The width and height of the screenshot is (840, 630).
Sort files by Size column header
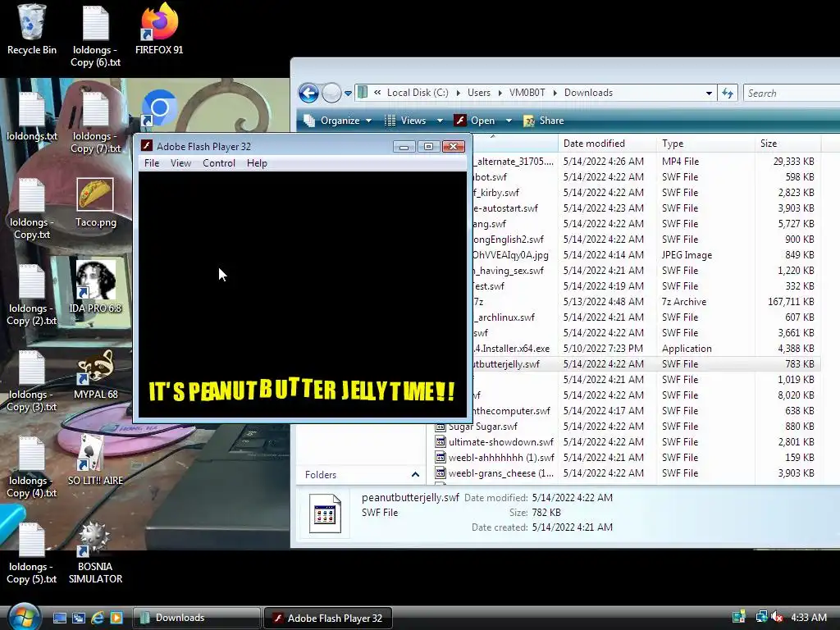tap(787, 144)
